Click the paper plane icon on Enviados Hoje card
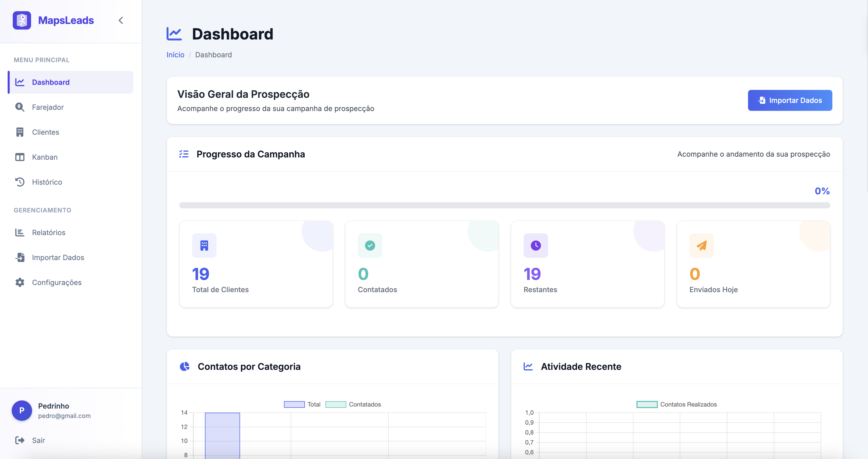This screenshot has width=868, height=459. tap(701, 245)
